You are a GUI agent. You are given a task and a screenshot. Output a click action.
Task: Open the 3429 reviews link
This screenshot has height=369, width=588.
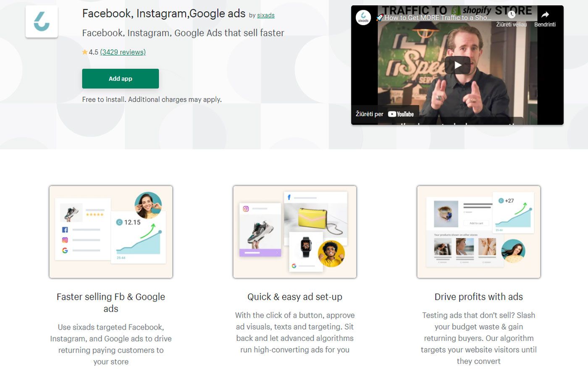123,52
